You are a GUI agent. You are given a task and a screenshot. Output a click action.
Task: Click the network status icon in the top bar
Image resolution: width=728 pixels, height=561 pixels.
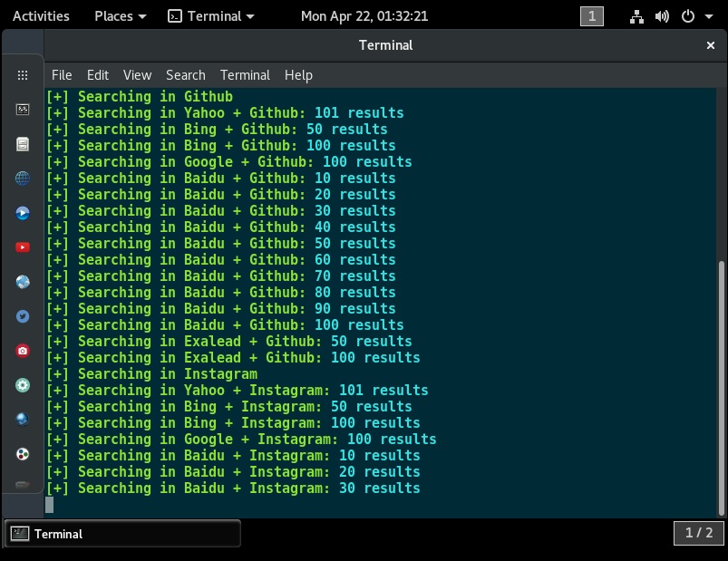click(x=636, y=15)
